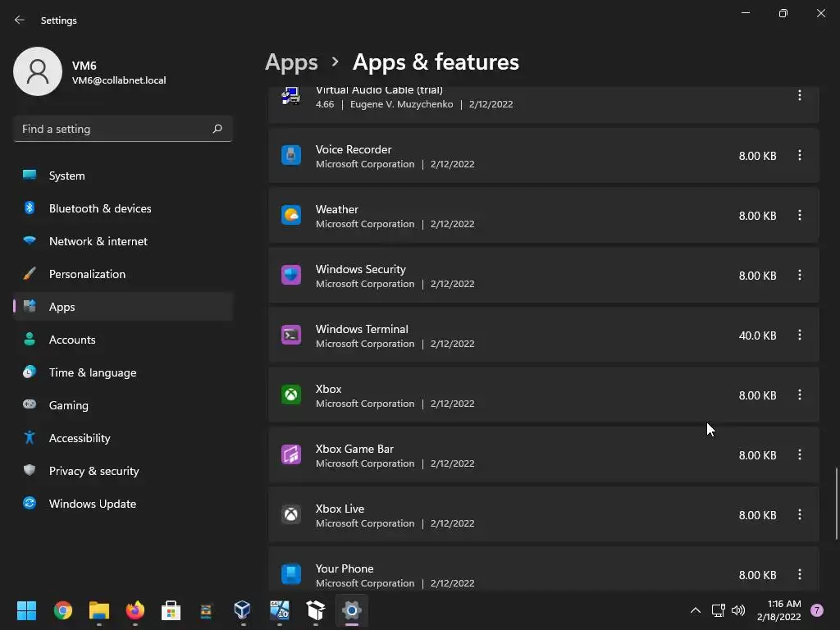
Task: Open Privacy & security settings
Action: (x=123, y=471)
